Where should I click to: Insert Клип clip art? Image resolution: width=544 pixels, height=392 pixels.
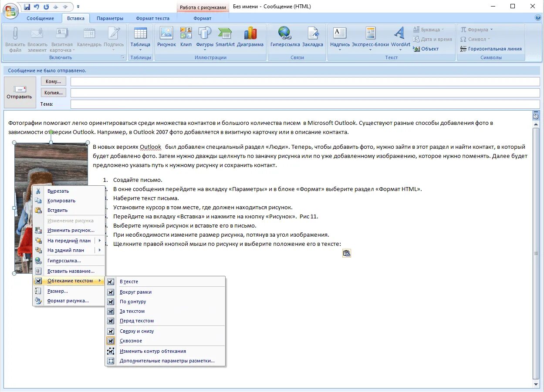click(x=186, y=37)
